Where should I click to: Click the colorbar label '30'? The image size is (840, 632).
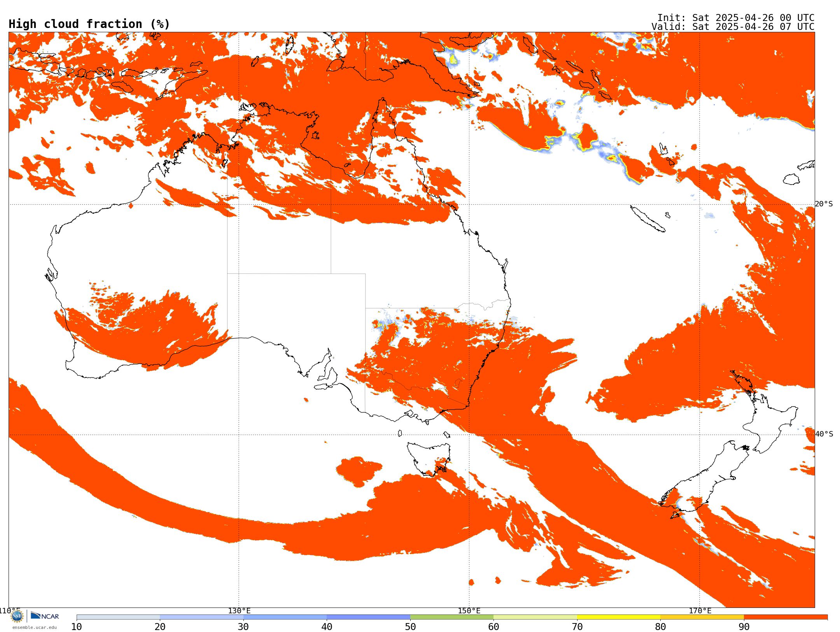243,627
